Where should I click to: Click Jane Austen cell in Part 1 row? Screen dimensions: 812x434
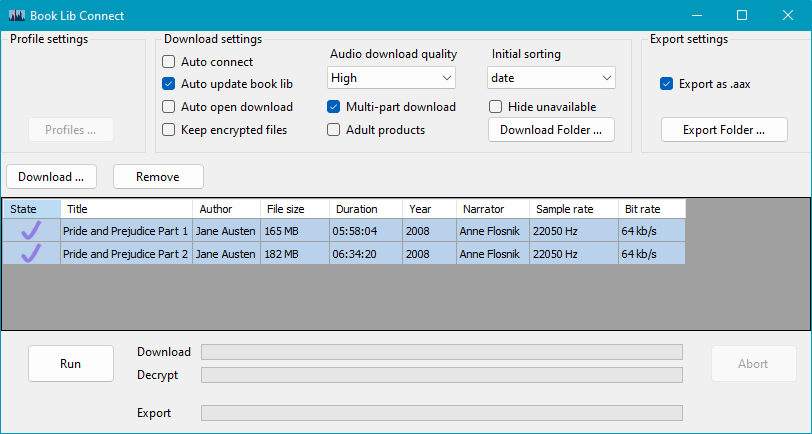[x=226, y=230]
